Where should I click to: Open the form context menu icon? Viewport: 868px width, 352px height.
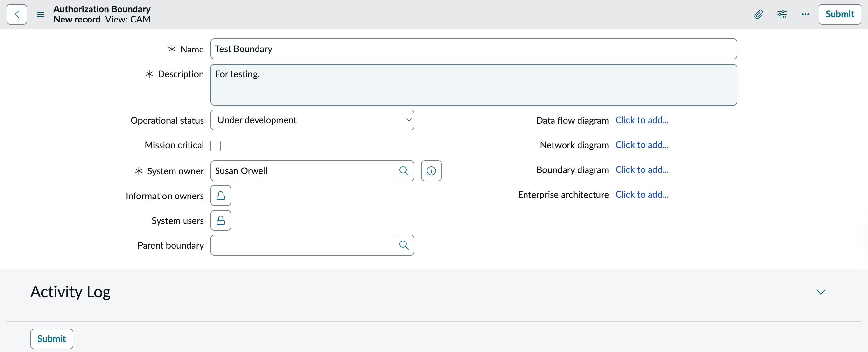40,14
